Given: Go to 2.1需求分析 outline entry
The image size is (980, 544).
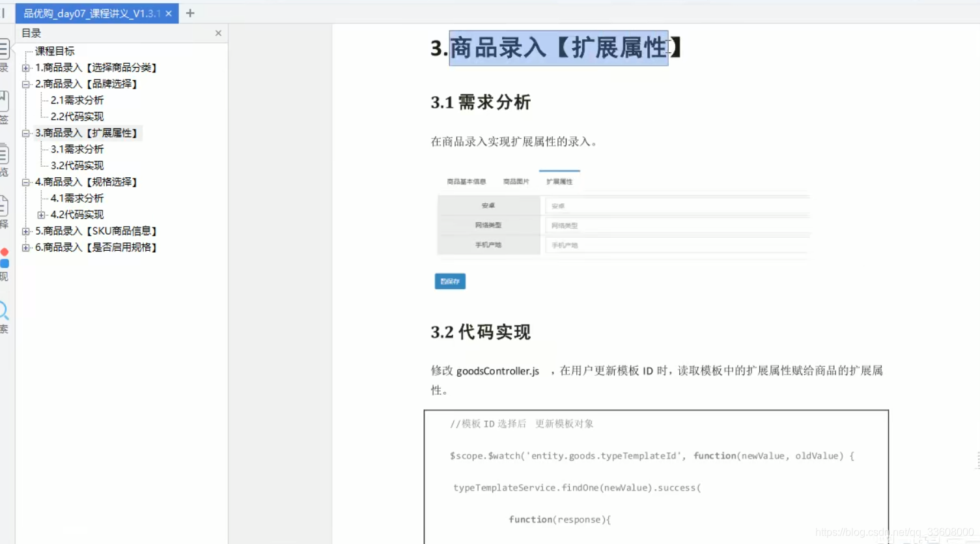Looking at the screenshot, I should pos(77,100).
